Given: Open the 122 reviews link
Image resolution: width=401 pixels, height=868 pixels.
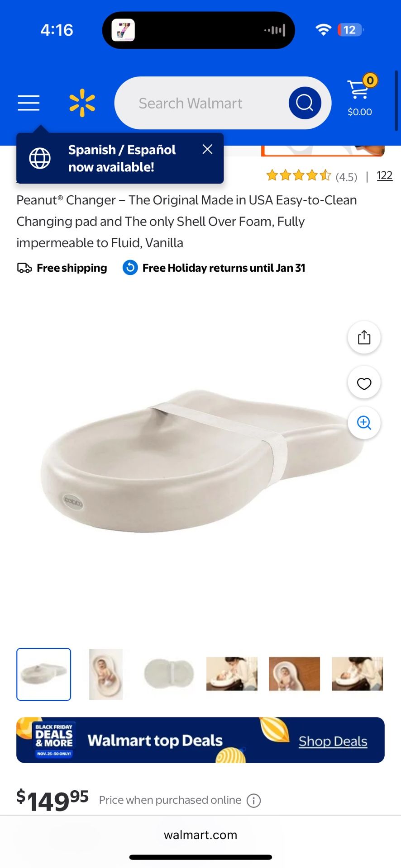Looking at the screenshot, I should tap(384, 175).
